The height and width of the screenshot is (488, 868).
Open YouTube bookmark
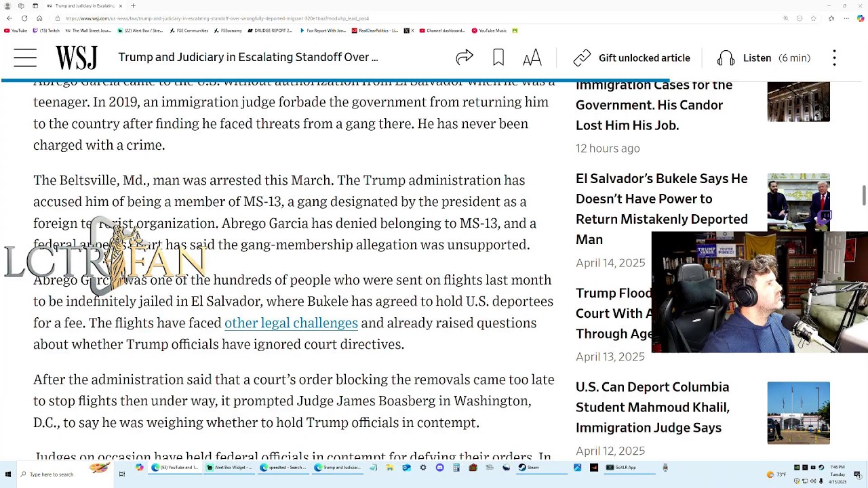(x=16, y=30)
